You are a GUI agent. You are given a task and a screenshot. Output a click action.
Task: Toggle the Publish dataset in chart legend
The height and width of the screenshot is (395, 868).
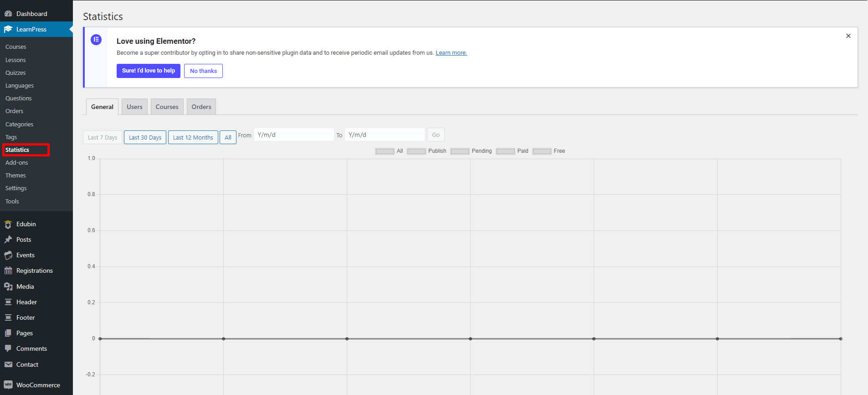point(416,151)
